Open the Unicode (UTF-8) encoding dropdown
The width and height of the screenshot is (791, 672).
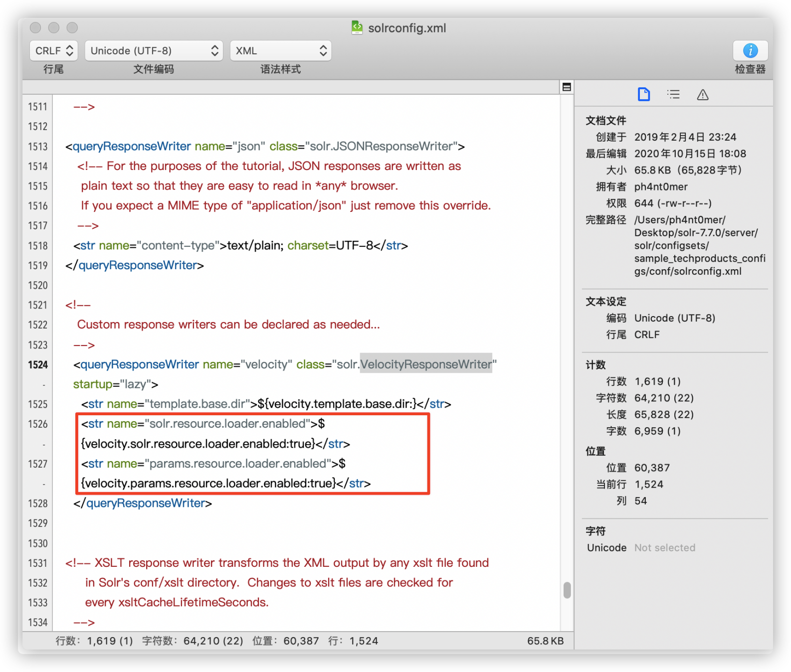coord(154,51)
